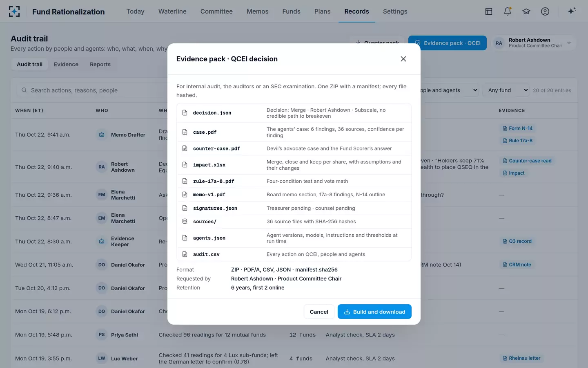Screen dimensions: 588x368
Task: Click the Memo Drafter agent avatar icon
Action: click(102, 135)
